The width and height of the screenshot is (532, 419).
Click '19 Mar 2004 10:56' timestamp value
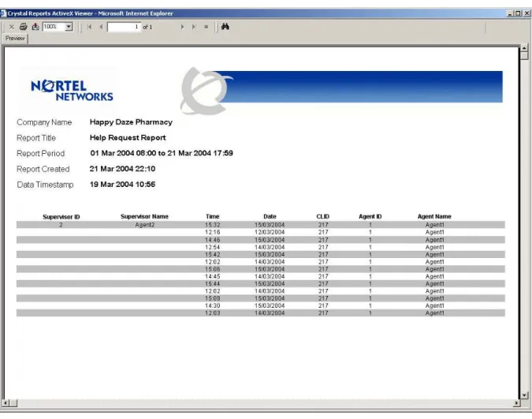122,185
